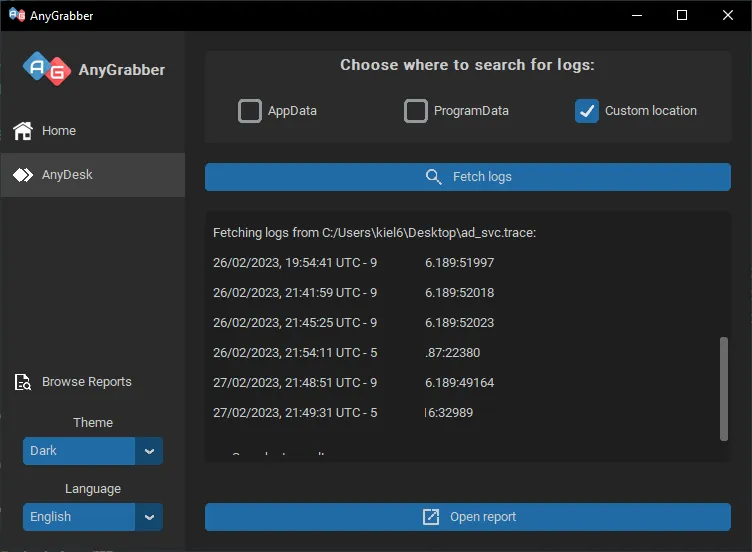Click the log output scrollbar thumb
Viewport: 752px width, 552px height.
click(x=724, y=388)
